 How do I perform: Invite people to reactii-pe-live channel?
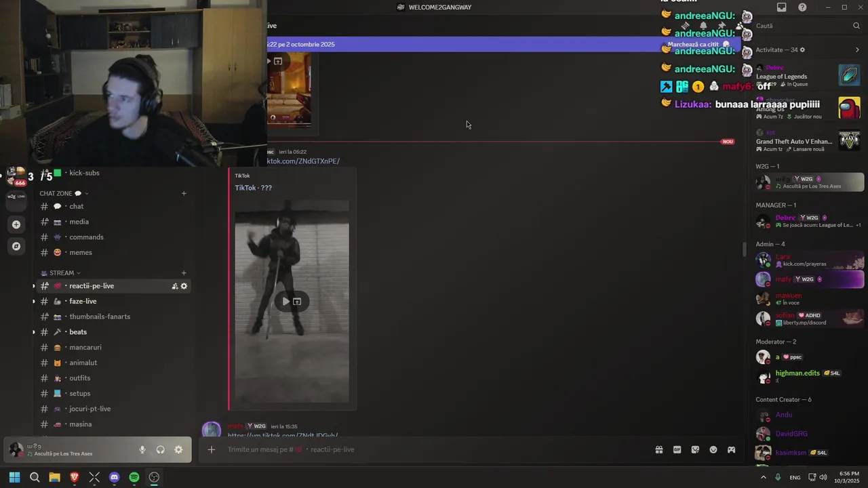[174, 286]
